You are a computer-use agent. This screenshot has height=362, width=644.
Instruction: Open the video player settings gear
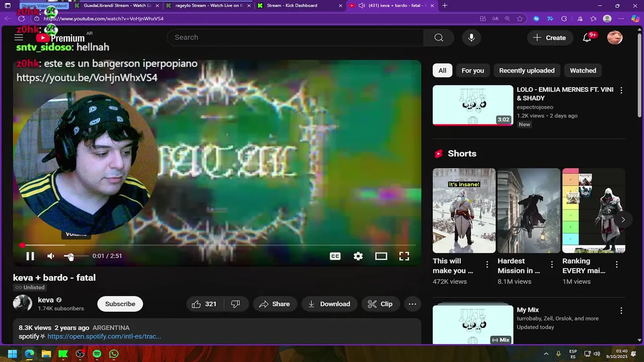pyautogui.click(x=358, y=256)
